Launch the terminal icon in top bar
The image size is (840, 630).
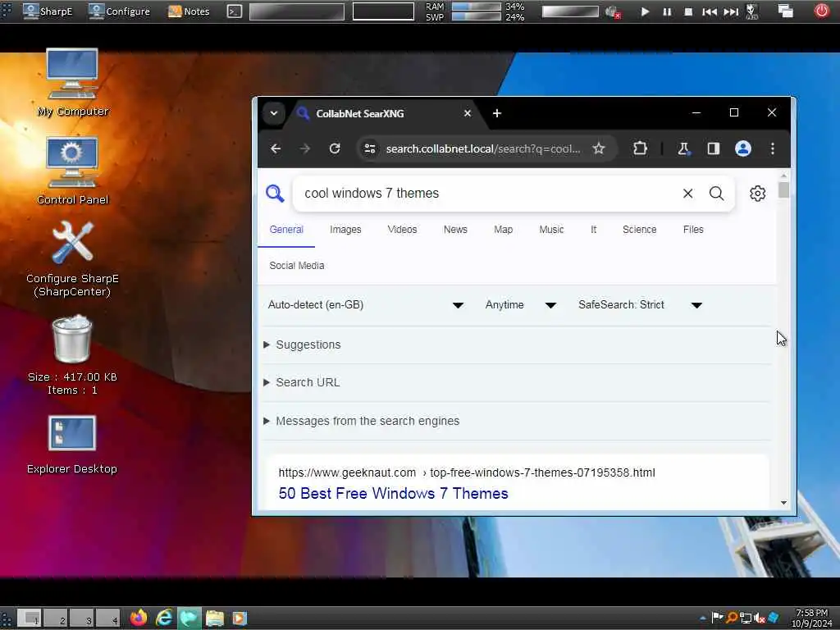tap(234, 11)
